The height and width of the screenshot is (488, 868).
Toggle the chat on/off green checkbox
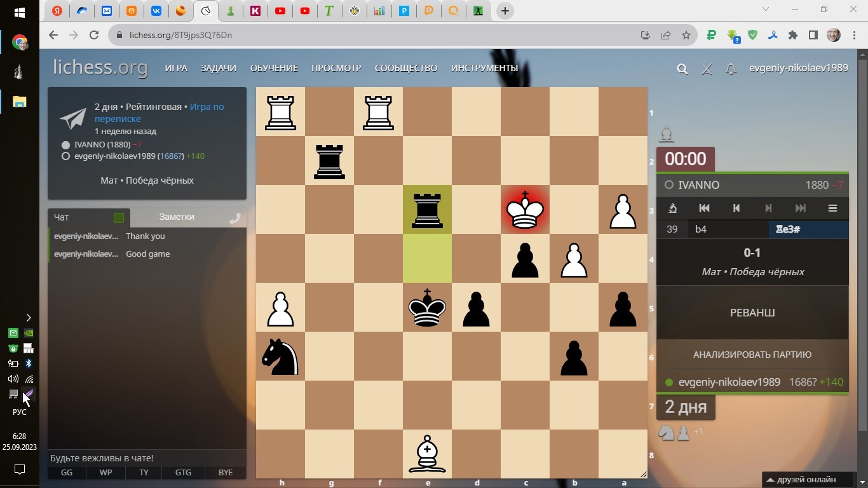pyautogui.click(x=119, y=218)
